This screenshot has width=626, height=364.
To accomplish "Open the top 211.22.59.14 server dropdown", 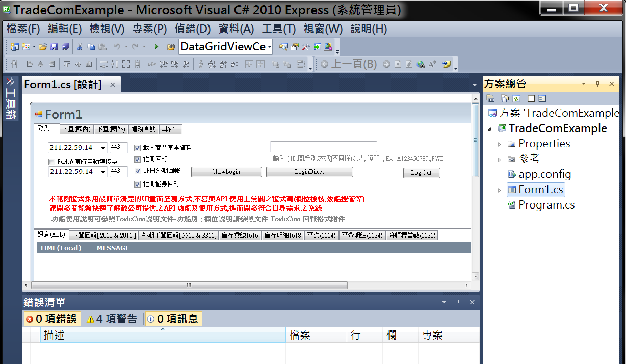I will click(x=103, y=148).
